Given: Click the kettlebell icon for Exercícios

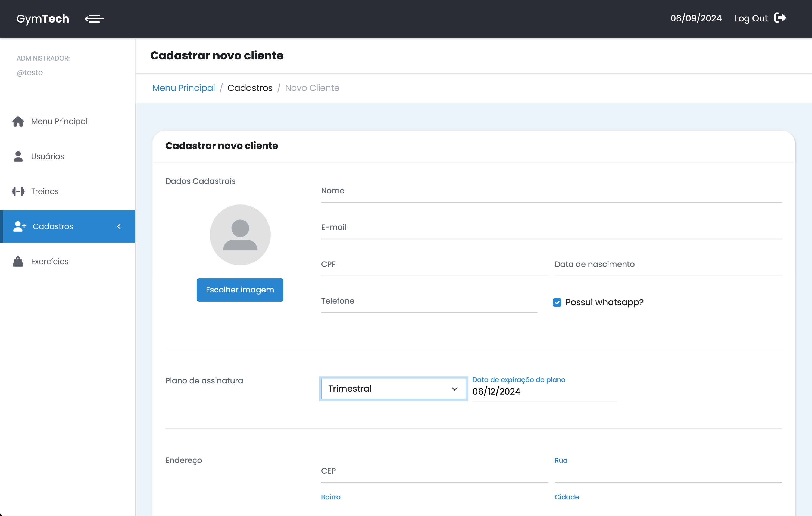Looking at the screenshot, I should 18,262.
